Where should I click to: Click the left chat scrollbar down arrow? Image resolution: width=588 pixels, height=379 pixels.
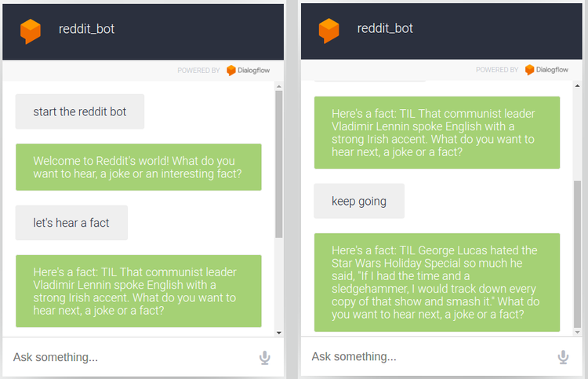[x=278, y=333]
